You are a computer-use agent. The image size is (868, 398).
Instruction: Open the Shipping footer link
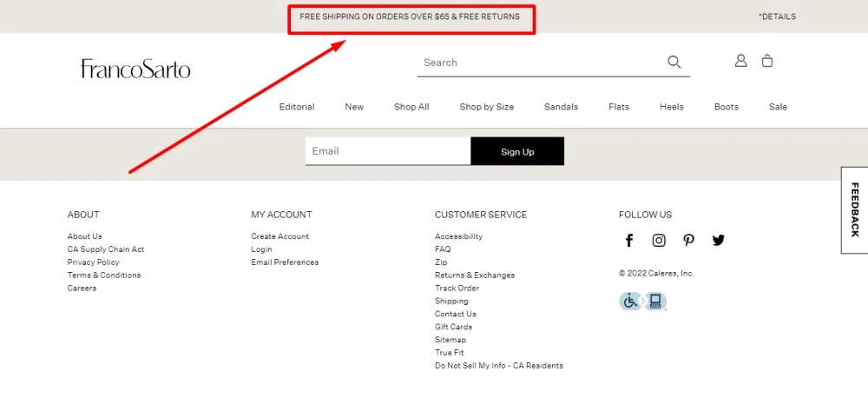point(451,301)
